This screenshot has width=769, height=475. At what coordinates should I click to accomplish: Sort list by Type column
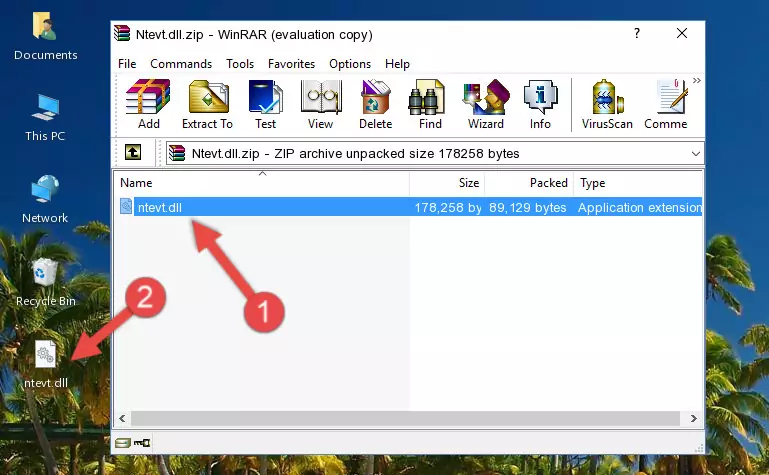[638, 183]
